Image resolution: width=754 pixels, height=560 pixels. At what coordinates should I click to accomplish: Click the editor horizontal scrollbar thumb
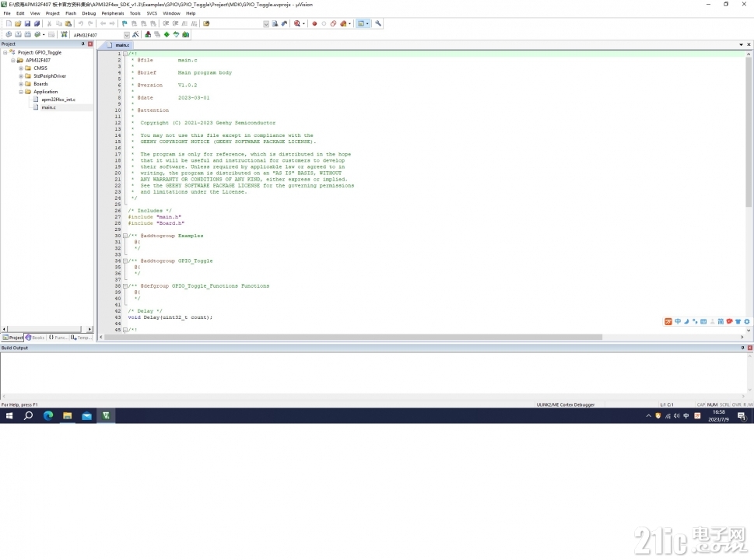(x=353, y=338)
